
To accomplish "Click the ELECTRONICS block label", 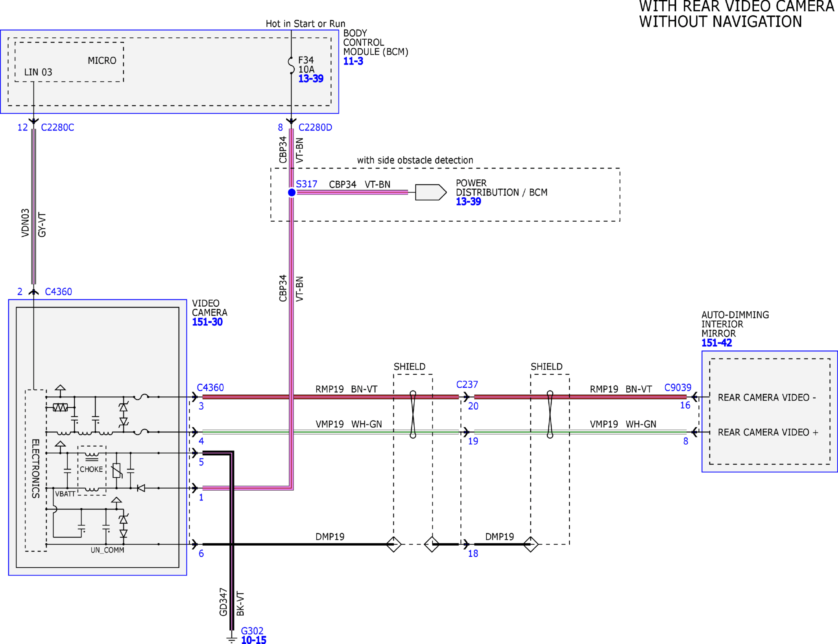I will 36,469.
